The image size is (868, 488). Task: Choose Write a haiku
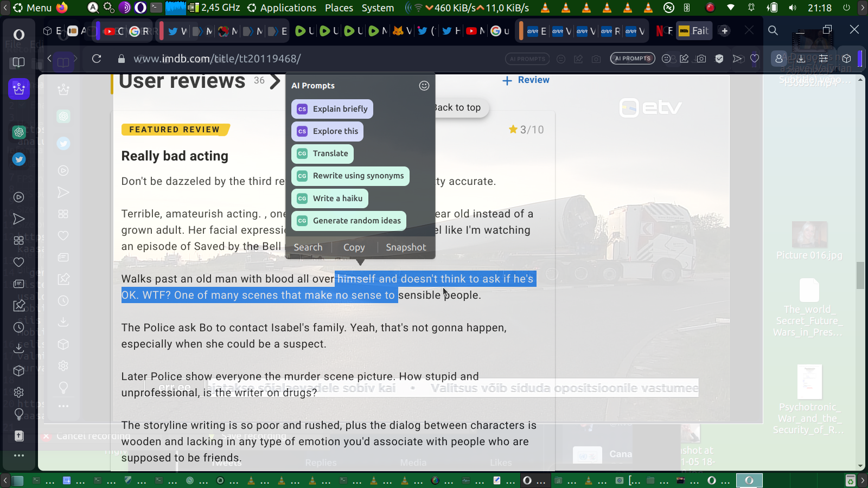[330, 198]
